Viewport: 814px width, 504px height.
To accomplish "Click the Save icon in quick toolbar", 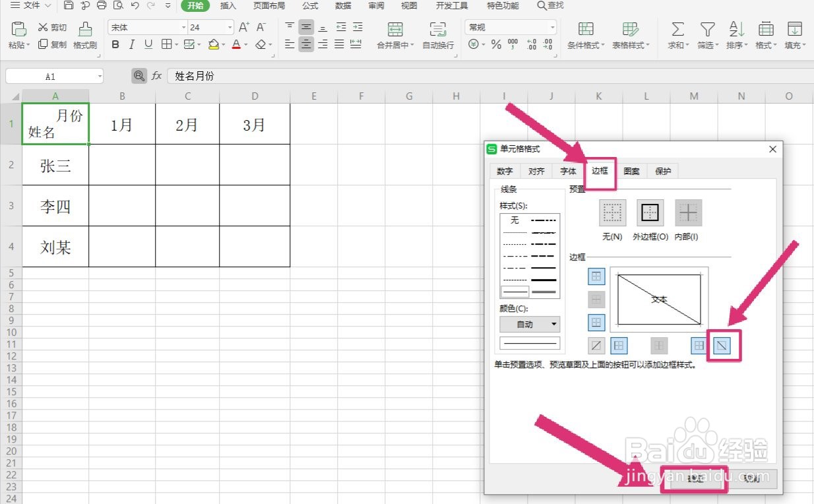I will pos(69,5).
